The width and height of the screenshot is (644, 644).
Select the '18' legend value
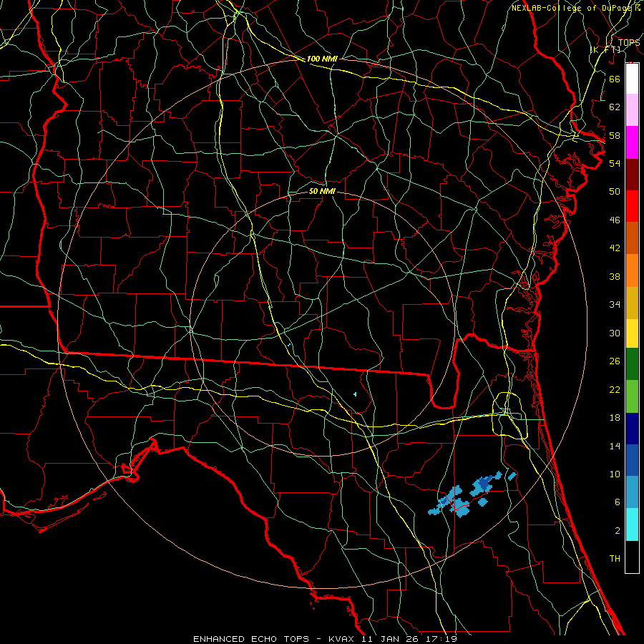click(x=615, y=418)
